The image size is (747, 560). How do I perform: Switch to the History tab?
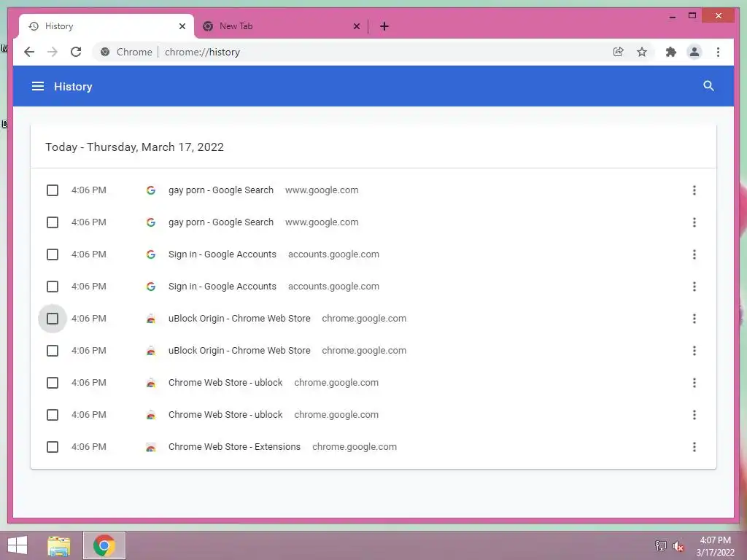(x=107, y=26)
